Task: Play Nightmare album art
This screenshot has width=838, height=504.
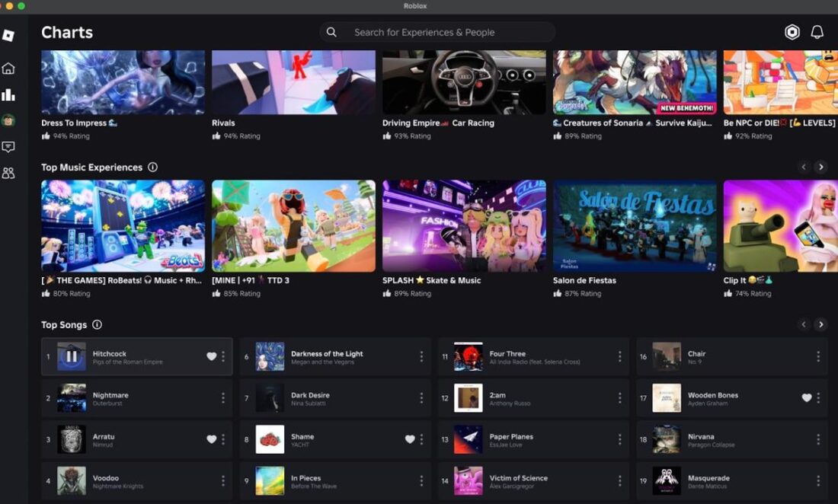Action: 72,397
